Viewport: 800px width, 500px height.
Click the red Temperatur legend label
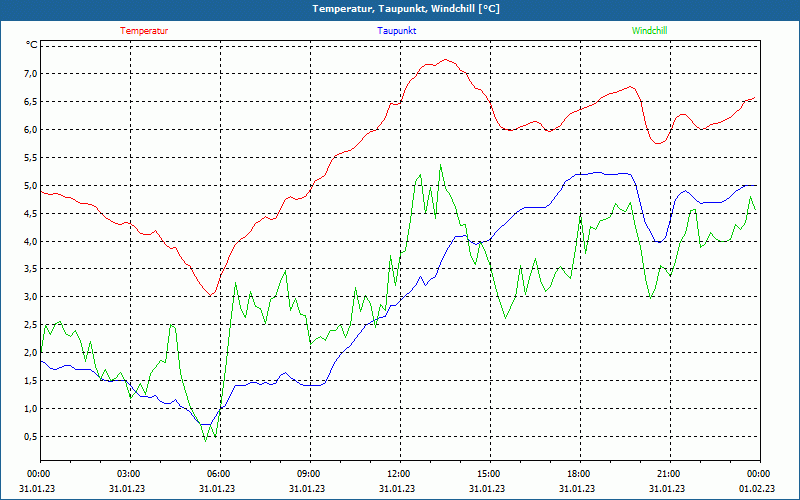pyautogui.click(x=144, y=31)
